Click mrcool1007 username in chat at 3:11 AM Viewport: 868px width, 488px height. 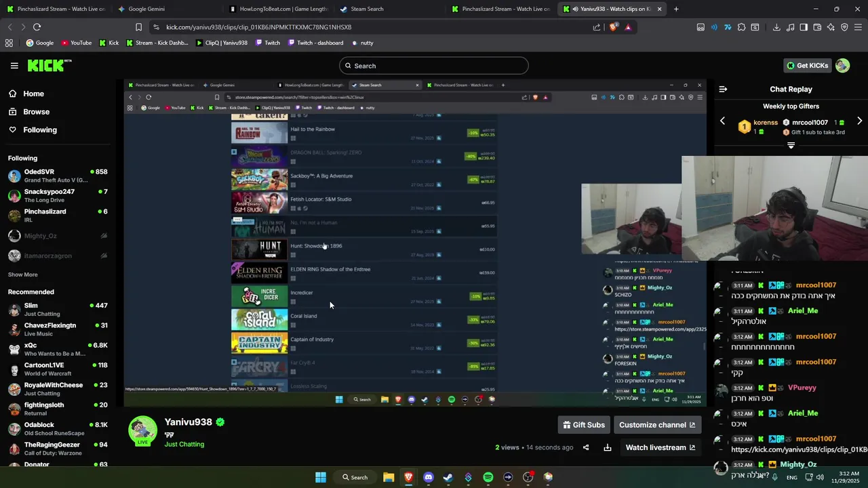(x=816, y=285)
